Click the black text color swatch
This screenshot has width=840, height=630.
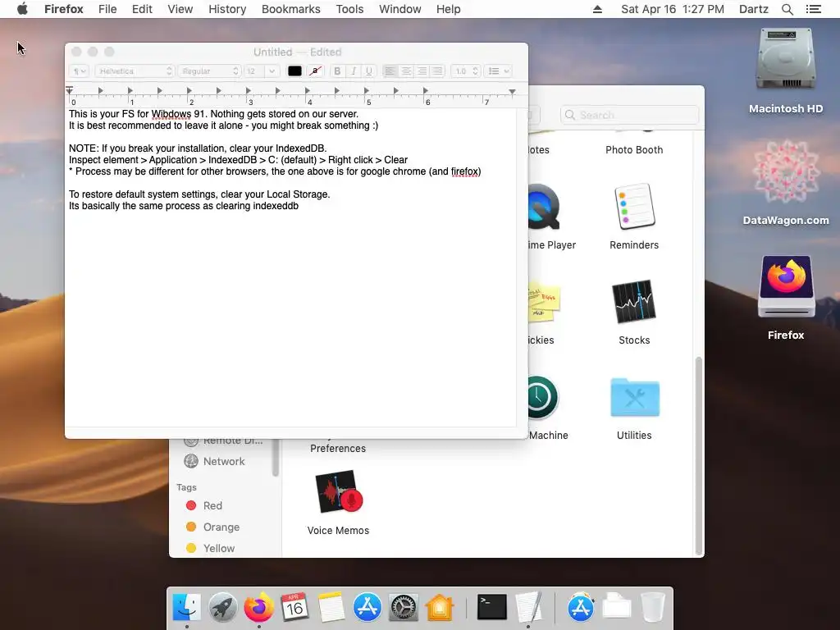click(294, 71)
